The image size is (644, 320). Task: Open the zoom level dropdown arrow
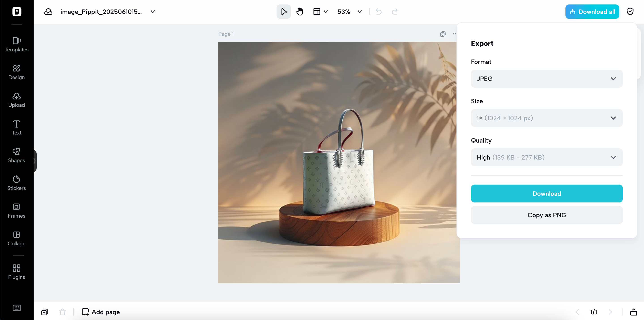pos(360,12)
